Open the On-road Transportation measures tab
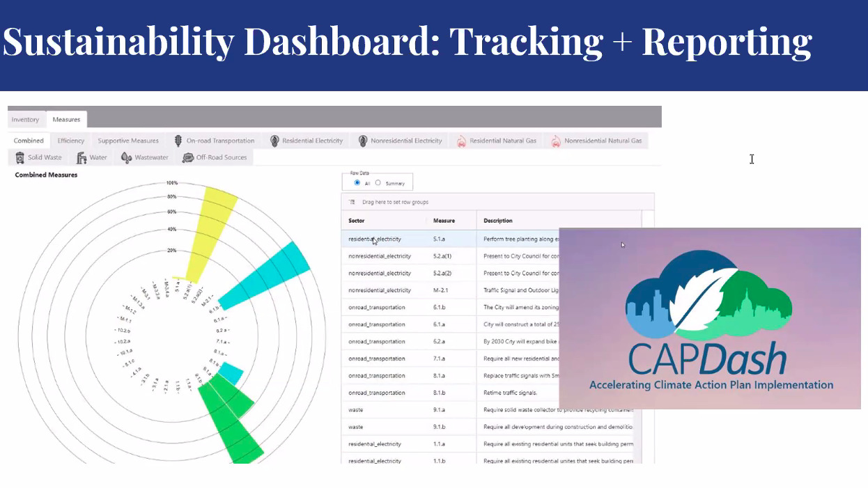Image resolution: width=868 pixels, height=488 pixels. (215, 141)
